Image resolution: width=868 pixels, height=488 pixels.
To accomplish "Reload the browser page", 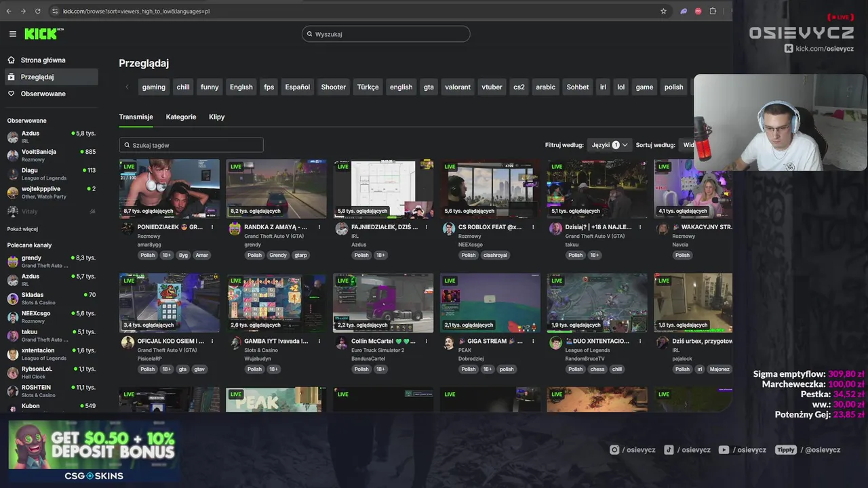I will pos(37,11).
